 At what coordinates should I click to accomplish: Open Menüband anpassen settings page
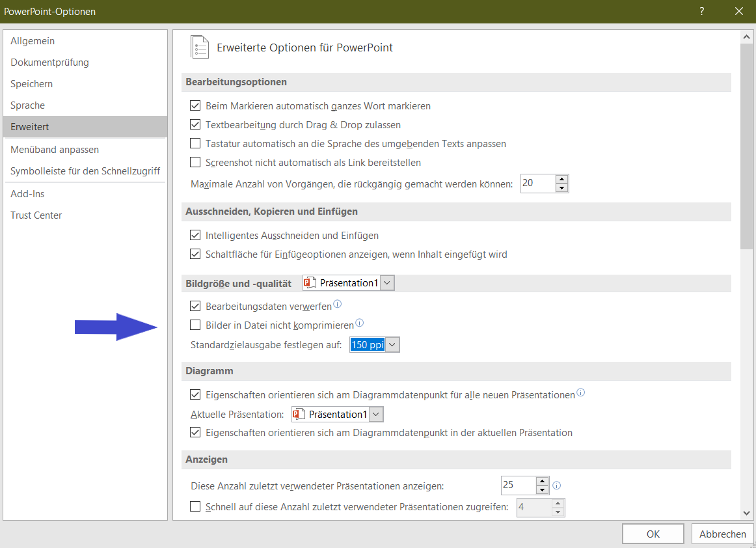click(55, 150)
